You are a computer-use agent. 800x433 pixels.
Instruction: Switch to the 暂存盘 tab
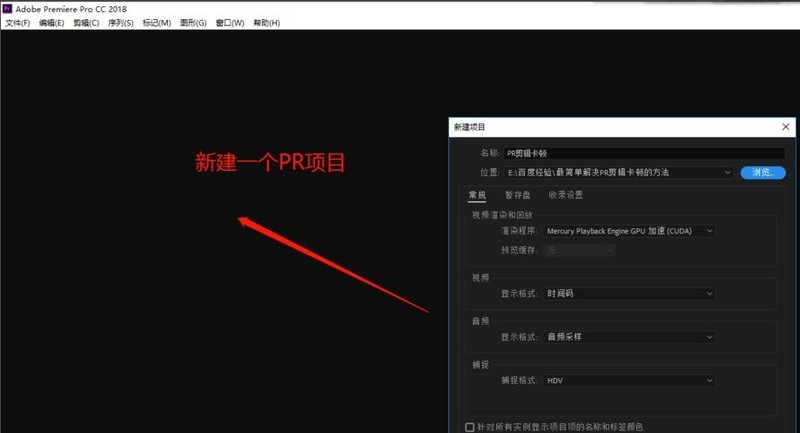click(518, 195)
